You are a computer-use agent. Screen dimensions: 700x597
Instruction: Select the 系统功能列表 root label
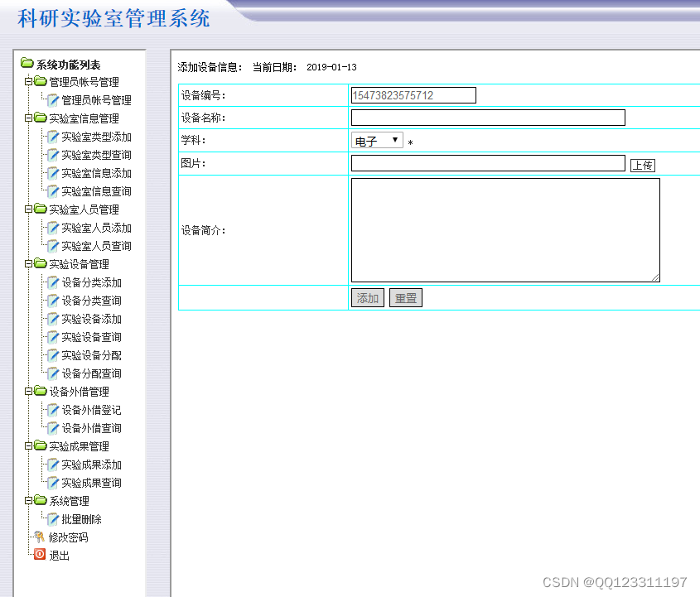click(x=68, y=65)
